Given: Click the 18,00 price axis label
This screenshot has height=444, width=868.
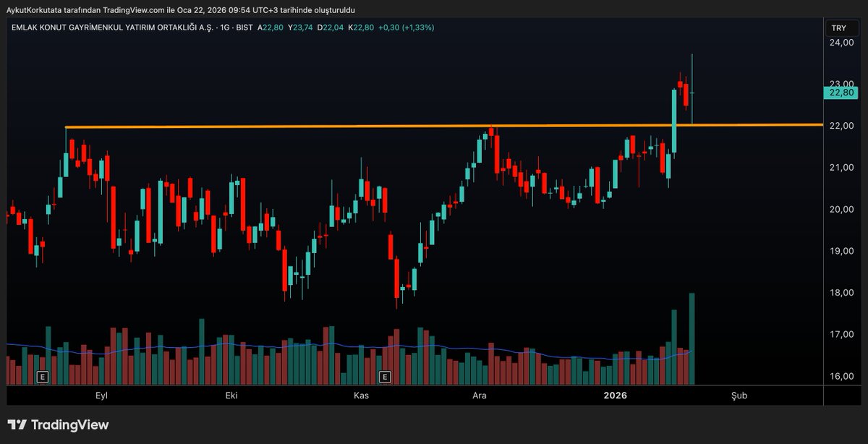Looking at the screenshot, I should point(841,293).
